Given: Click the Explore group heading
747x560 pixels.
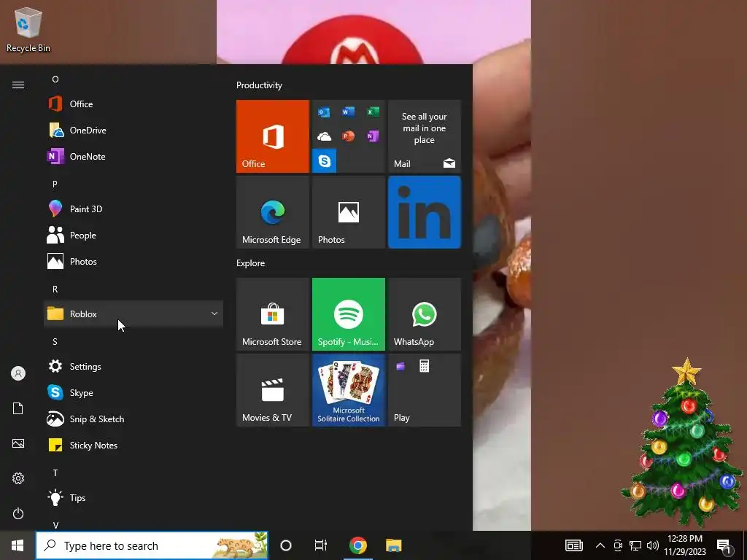Looking at the screenshot, I should pos(251,262).
